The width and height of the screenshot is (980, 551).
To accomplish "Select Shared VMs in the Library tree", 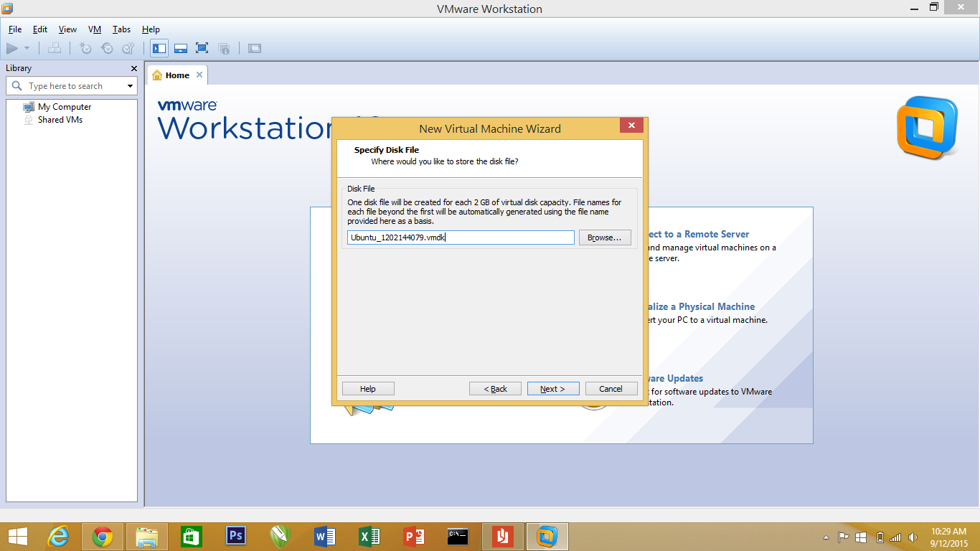I will coord(60,120).
